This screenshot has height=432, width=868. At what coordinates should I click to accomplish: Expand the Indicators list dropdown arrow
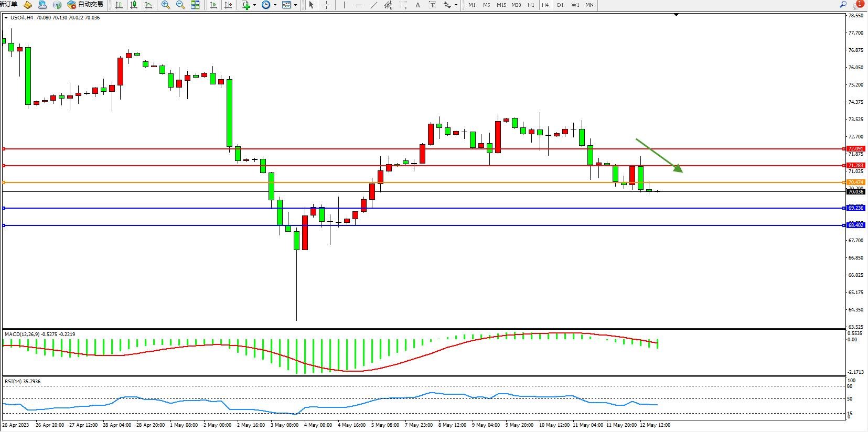coord(254,5)
